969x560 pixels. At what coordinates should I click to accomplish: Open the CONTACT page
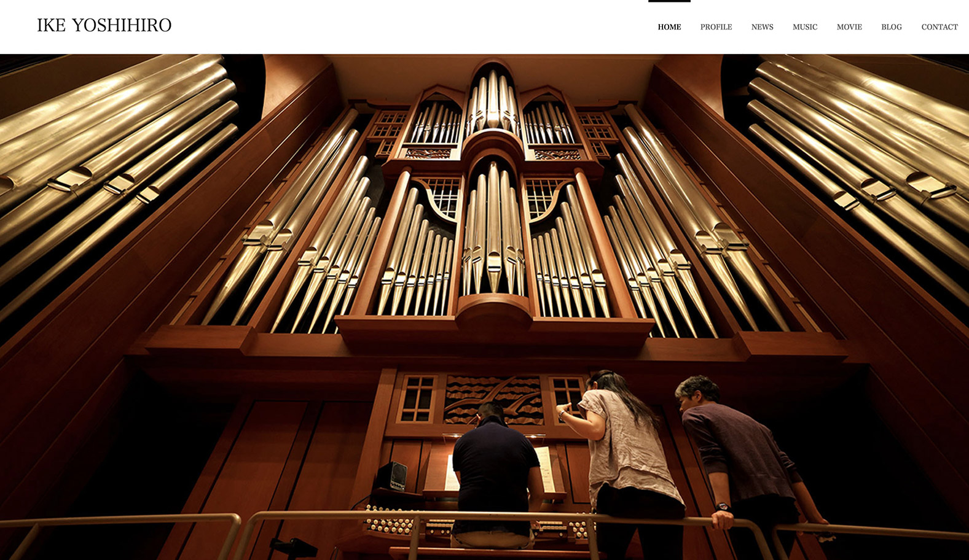point(940,27)
